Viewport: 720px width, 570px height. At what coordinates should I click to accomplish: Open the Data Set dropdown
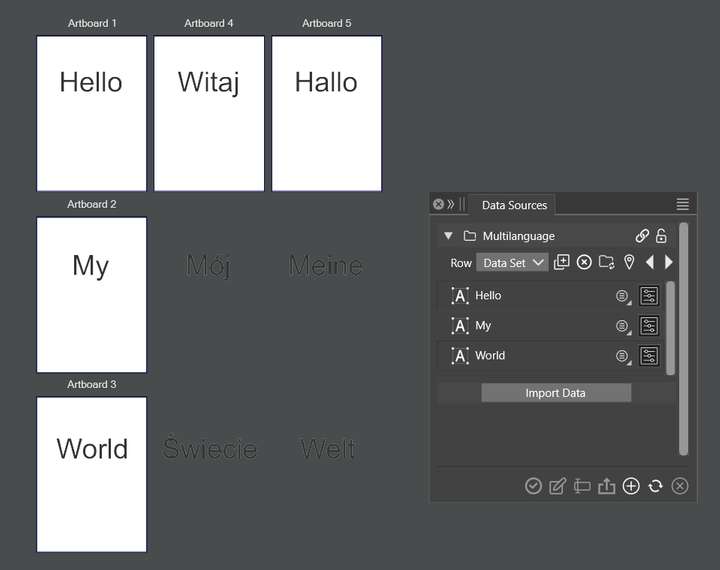point(511,263)
